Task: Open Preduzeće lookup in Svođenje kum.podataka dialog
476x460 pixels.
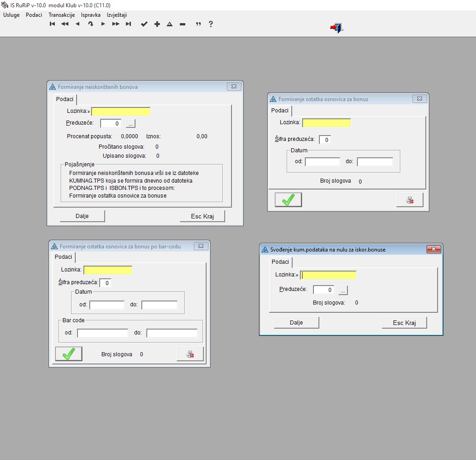Action: pyautogui.click(x=343, y=290)
